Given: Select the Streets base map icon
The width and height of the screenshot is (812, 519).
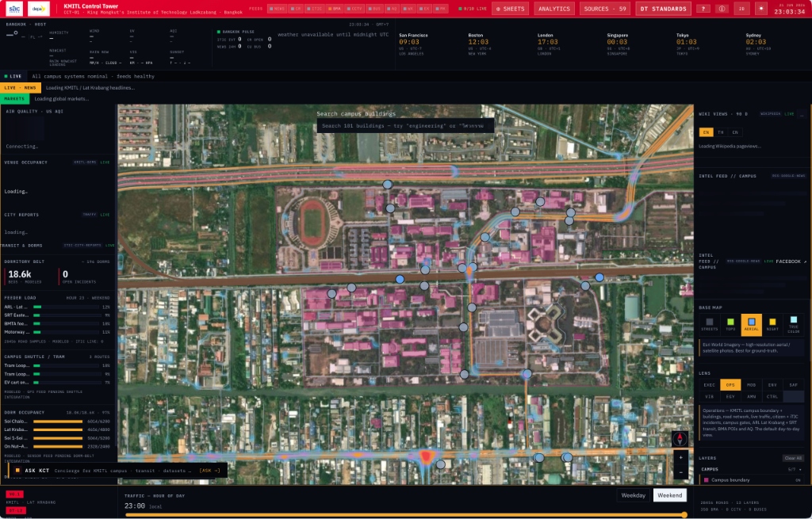Looking at the screenshot, I should tap(709, 325).
